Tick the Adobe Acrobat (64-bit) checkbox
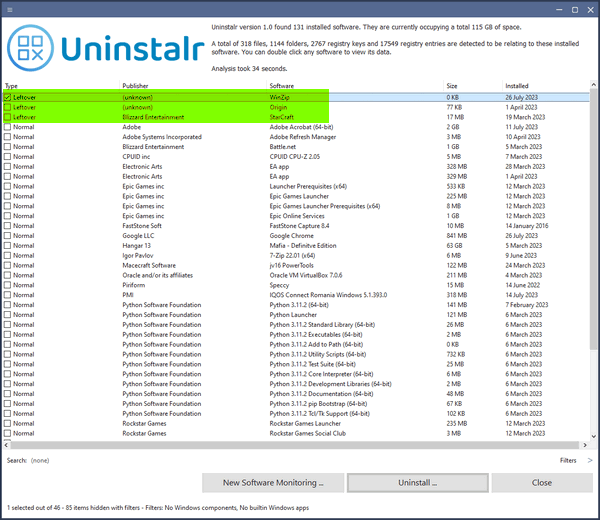This screenshot has width=600, height=520. coord(7,127)
